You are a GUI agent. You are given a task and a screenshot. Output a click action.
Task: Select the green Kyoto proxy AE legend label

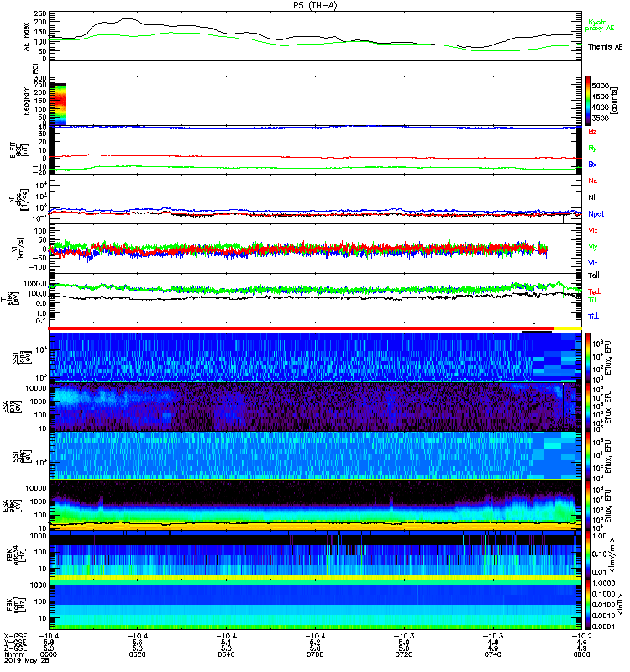[x=600, y=25]
